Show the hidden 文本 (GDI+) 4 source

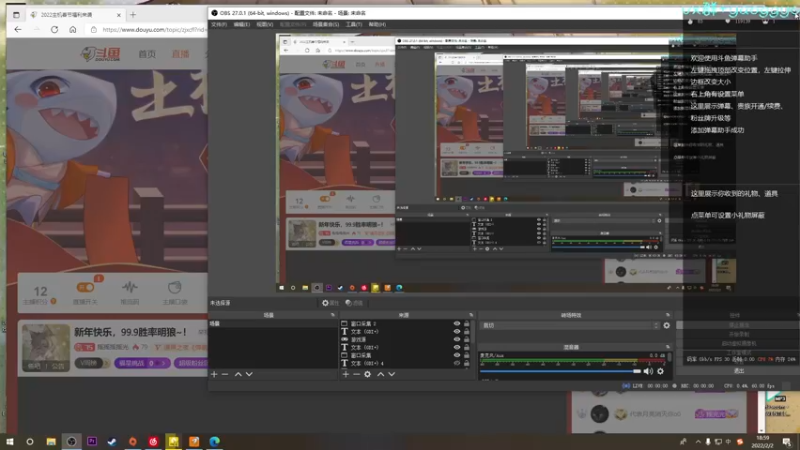457,363
